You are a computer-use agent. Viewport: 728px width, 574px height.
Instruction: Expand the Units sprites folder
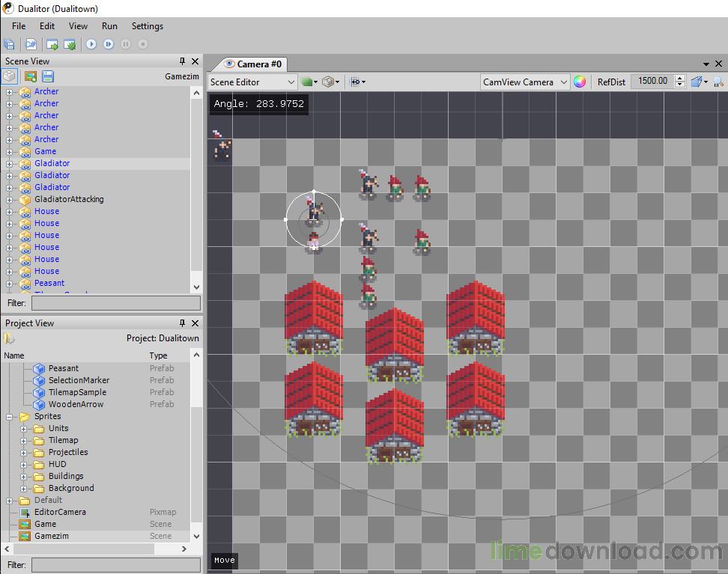pyautogui.click(x=24, y=429)
